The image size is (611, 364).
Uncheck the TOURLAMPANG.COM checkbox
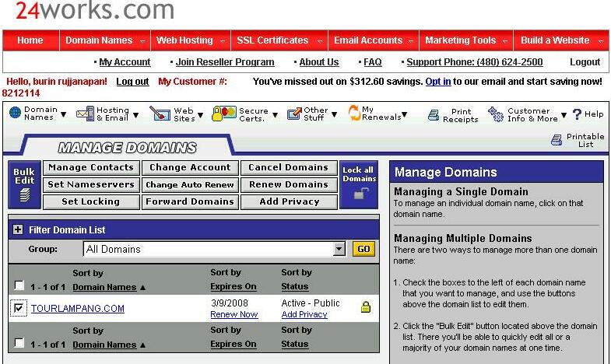tap(19, 308)
